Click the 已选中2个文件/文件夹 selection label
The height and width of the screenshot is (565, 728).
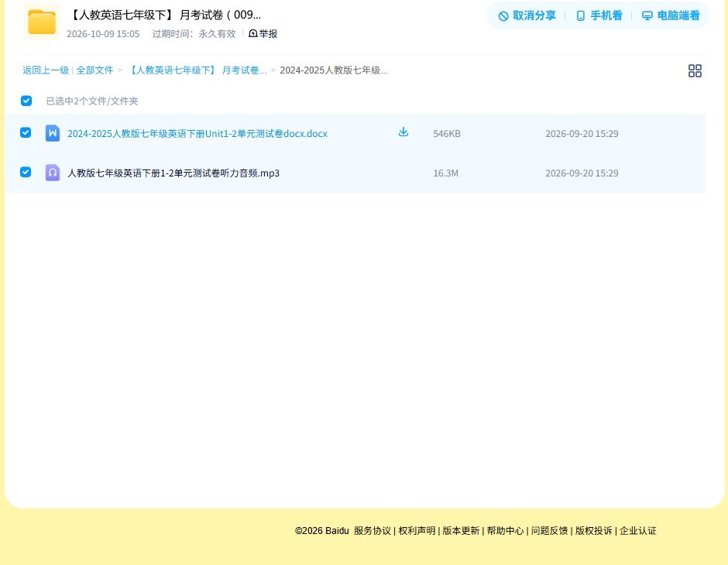92,101
